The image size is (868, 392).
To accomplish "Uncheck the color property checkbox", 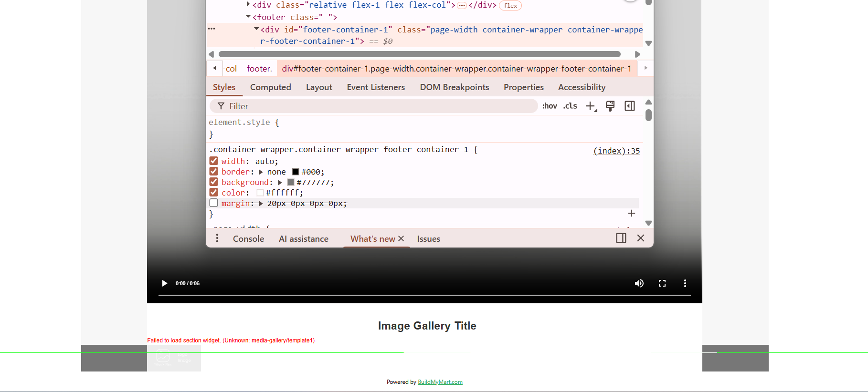I will pos(214,192).
